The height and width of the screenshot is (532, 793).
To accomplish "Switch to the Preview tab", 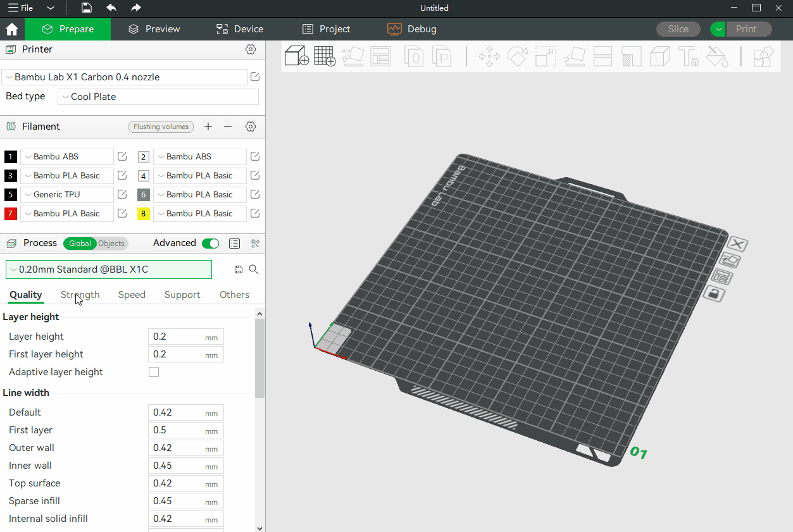I will pyautogui.click(x=154, y=29).
